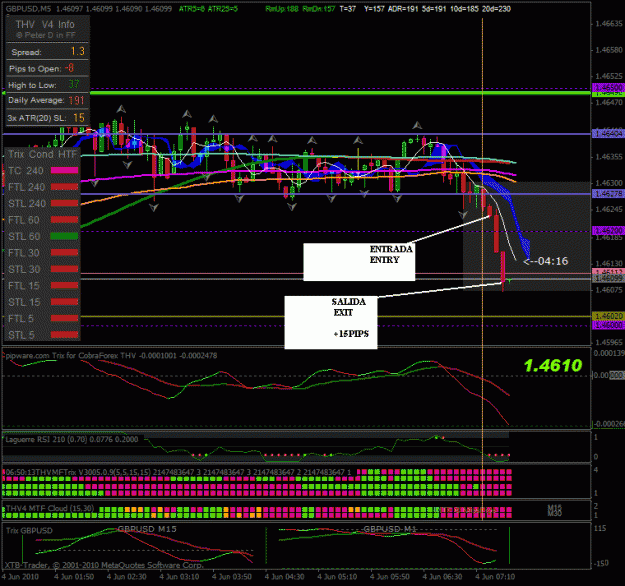The image size is (625, 586).
Task: Click the Trix GBPUSD sub-window label
Action: click(x=29, y=531)
